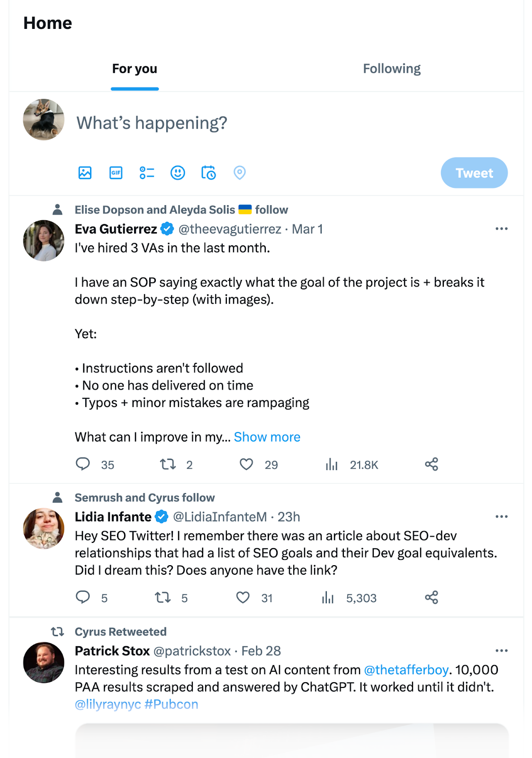Schedule the tweet
The height and width of the screenshot is (758, 532).
[x=208, y=173]
